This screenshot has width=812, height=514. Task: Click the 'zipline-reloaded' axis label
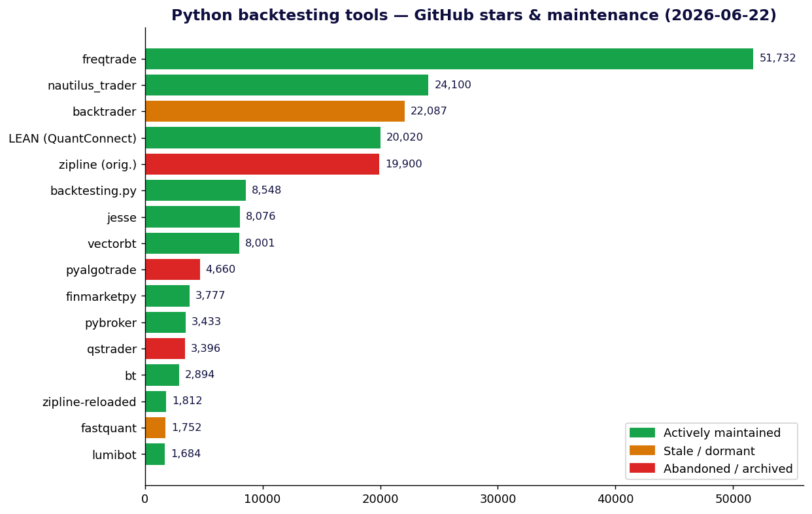(90, 402)
